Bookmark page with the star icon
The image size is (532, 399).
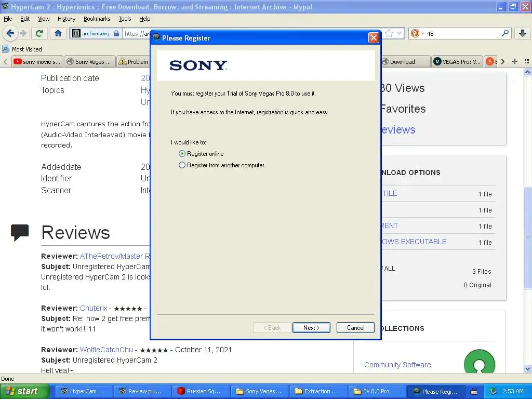[389, 33]
